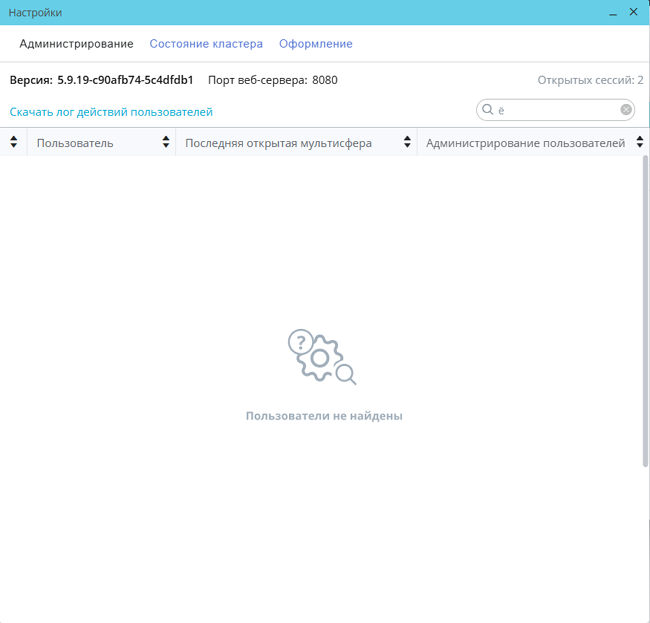Click the vertical scrollbar of the user table
Viewport: 650px width, 623px height.
[644, 310]
